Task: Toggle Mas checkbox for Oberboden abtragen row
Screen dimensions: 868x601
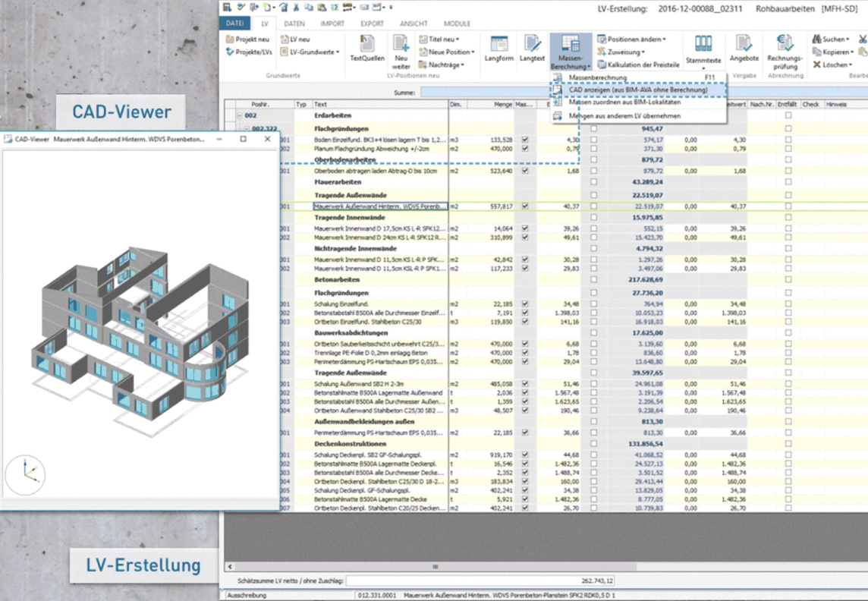Action: [525, 171]
